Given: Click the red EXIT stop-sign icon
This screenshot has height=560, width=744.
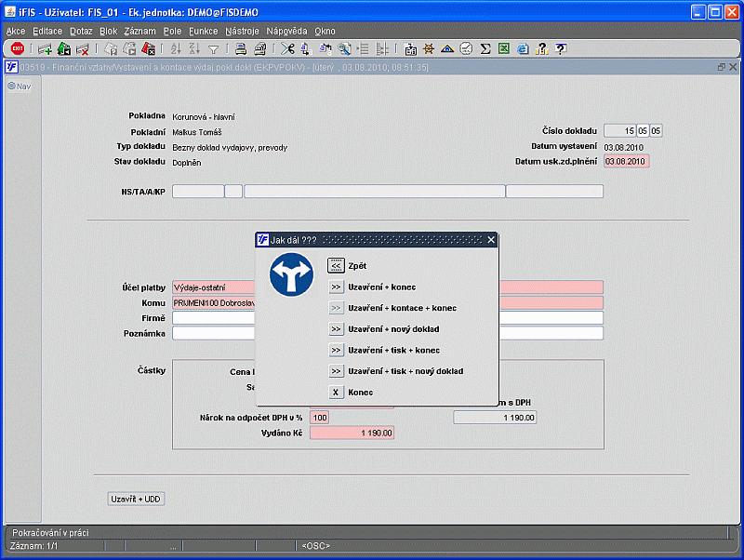Looking at the screenshot, I should [x=17, y=48].
